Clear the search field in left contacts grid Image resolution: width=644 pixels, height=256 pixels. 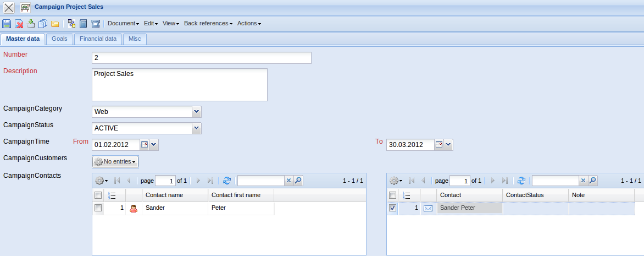tap(288, 181)
